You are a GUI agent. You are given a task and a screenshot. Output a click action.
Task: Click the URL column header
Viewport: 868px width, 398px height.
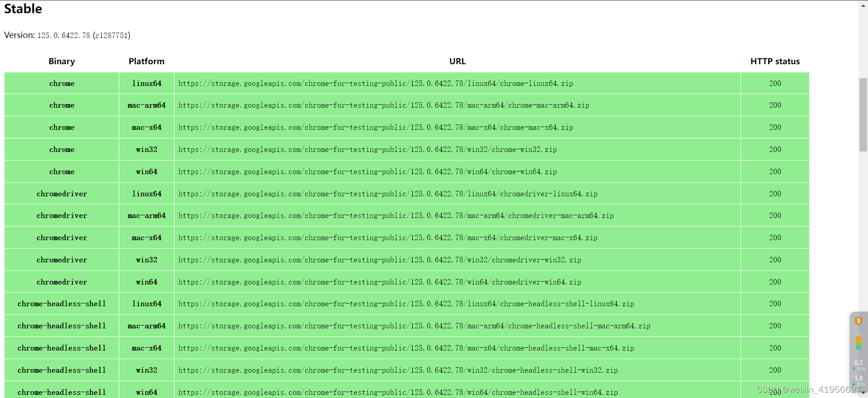point(458,62)
